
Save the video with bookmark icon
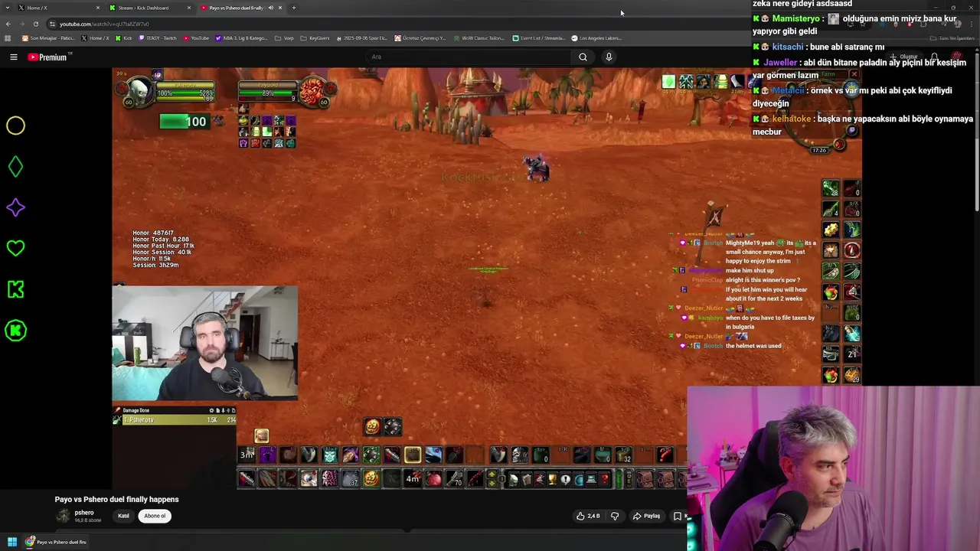click(677, 516)
